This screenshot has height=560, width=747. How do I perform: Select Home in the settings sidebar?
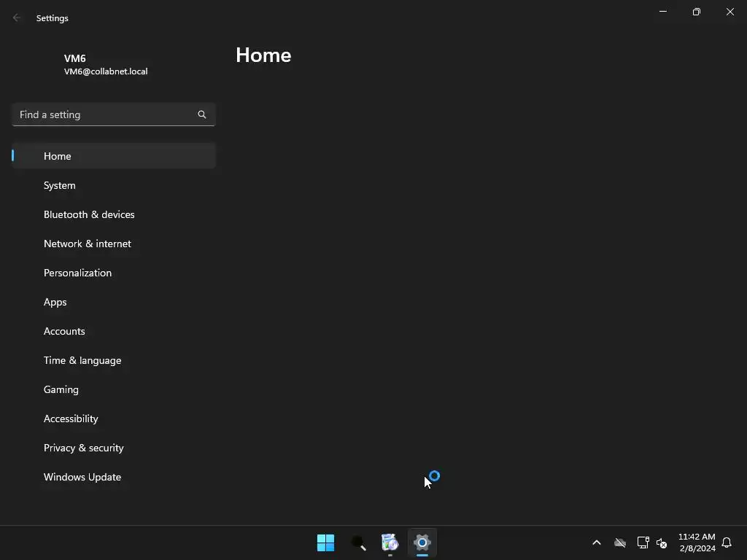pos(113,156)
